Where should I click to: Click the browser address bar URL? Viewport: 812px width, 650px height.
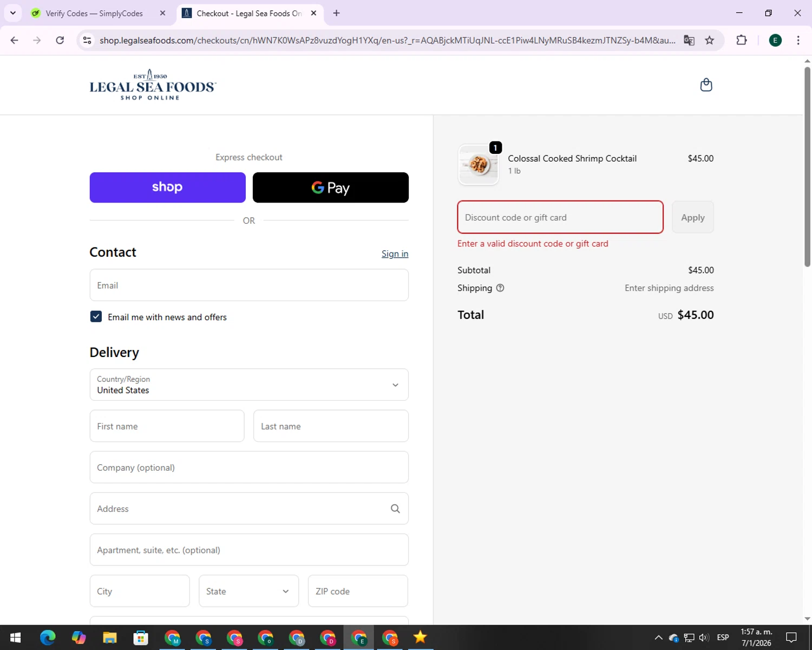(387, 40)
